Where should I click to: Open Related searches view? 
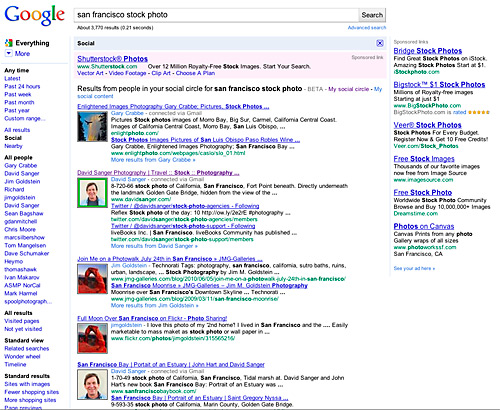click(27, 348)
